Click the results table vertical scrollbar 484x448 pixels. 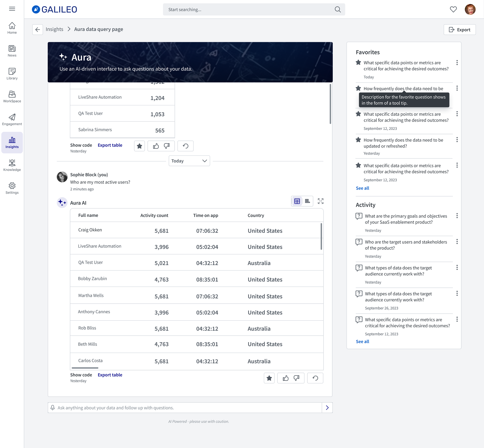[x=321, y=236]
